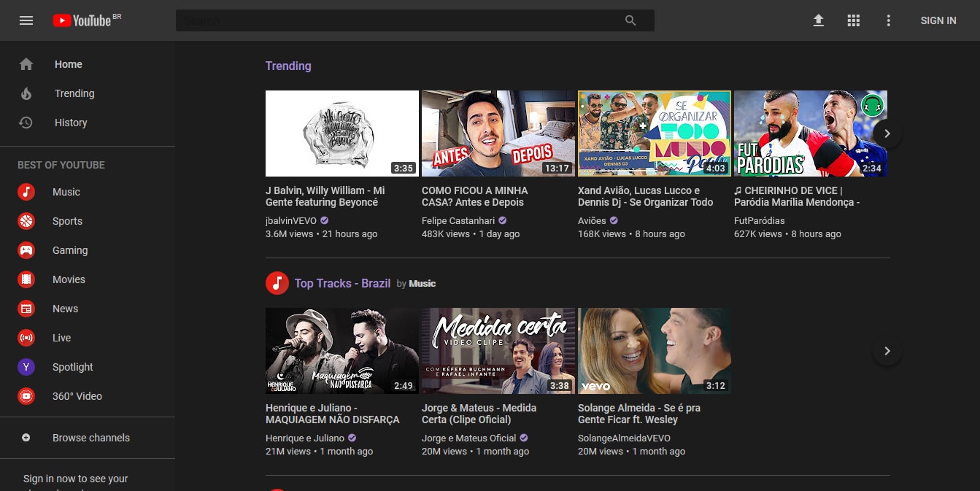Open the History menu item

71,123
